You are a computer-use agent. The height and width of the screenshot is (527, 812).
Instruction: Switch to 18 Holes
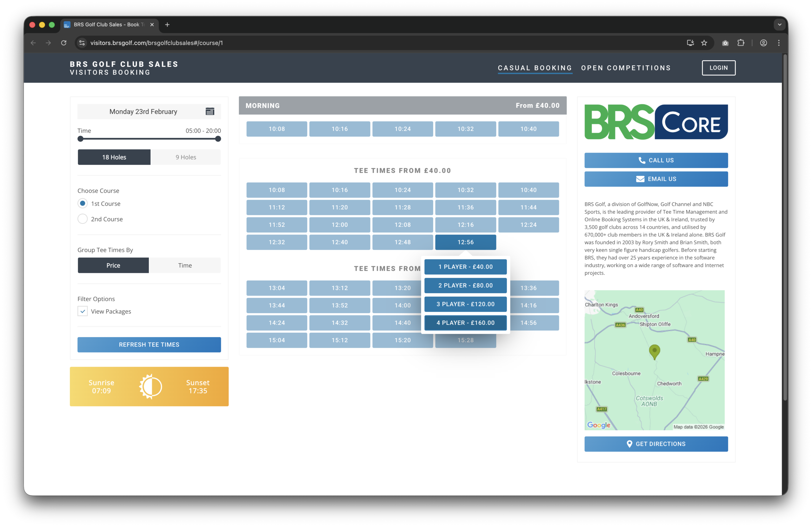click(x=114, y=157)
